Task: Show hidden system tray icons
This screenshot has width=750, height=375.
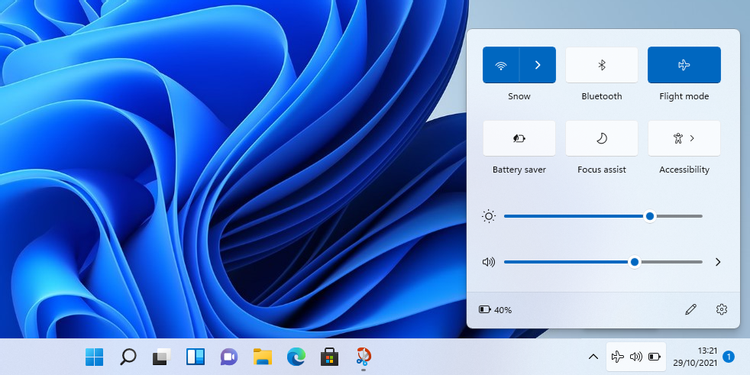Action: coord(593,357)
